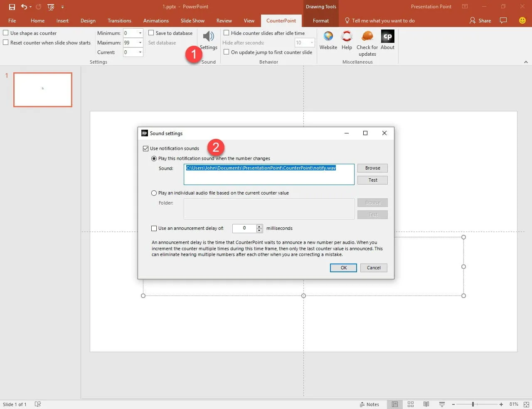Screen dimensions: 532x409
Task: Click the Check for updates icon
Action: click(367, 37)
